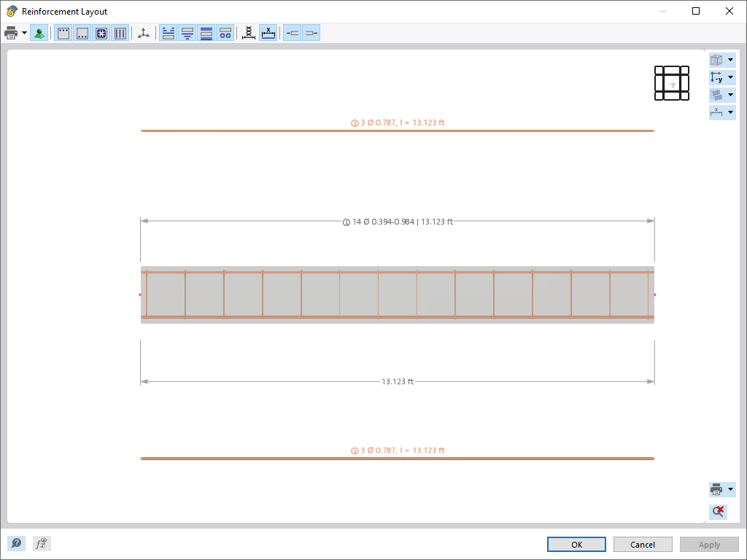
Task: Select the bottom rebar label 3 Ø 0.787
Action: [398, 450]
